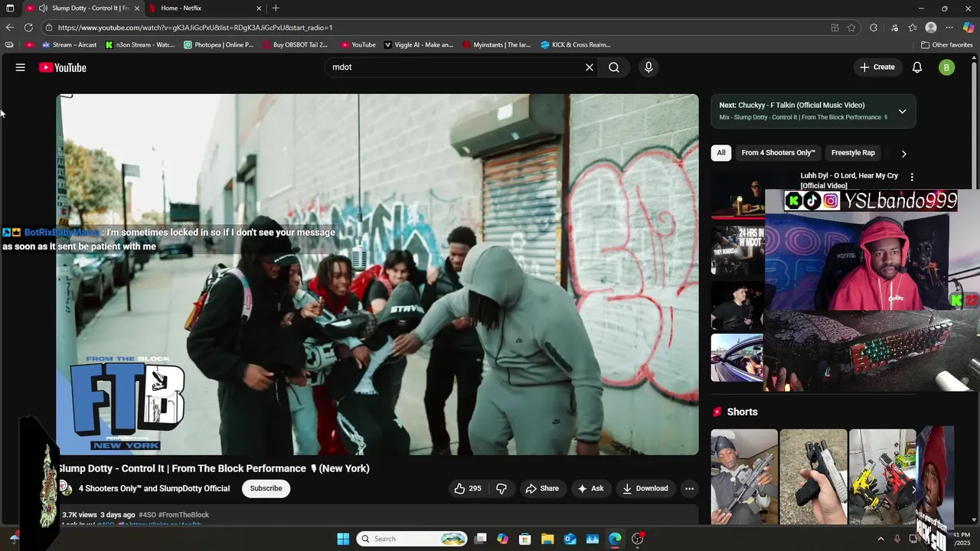Select the Freestyle Rap chip
The height and width of the screenshot is (551, 980).
pyautogui.click(x=853, y=152)
